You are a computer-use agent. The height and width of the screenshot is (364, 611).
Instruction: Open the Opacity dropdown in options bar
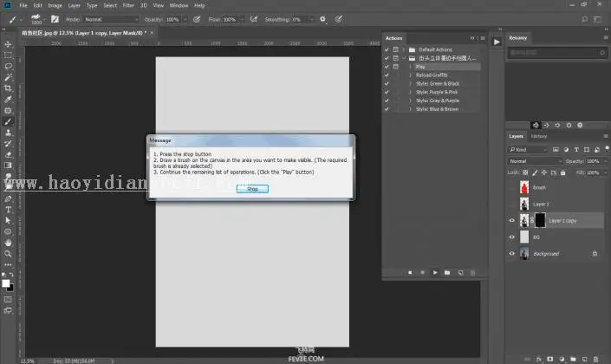tap(185, 19)
